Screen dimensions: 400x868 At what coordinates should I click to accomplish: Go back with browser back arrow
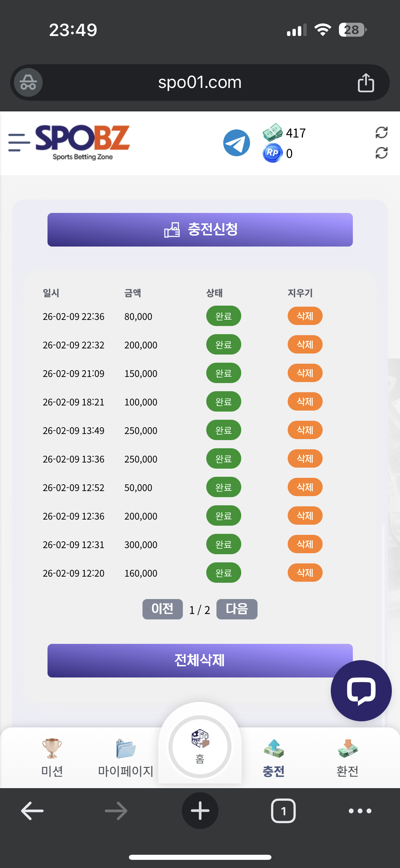(32, 811)
